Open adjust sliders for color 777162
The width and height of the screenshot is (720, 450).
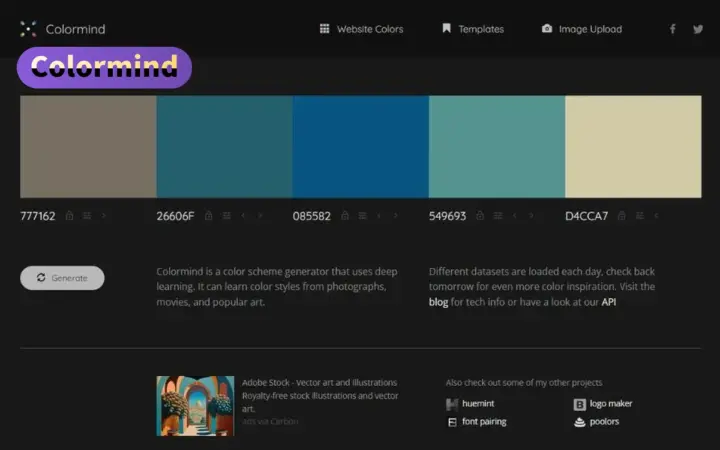point(87,215)
